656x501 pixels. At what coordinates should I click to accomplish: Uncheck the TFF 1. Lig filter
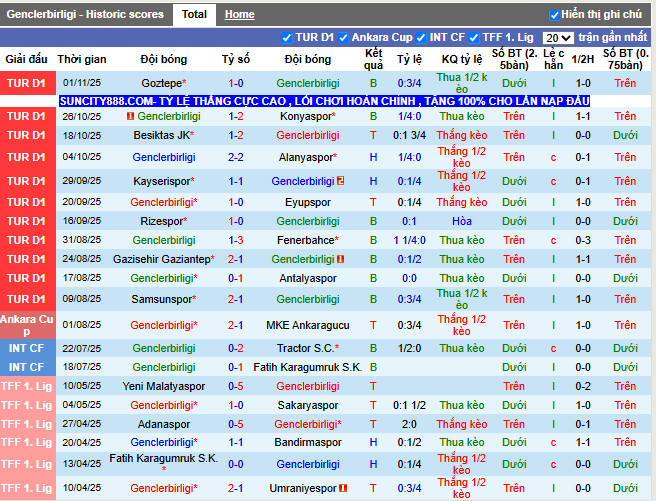click(474, 38)
